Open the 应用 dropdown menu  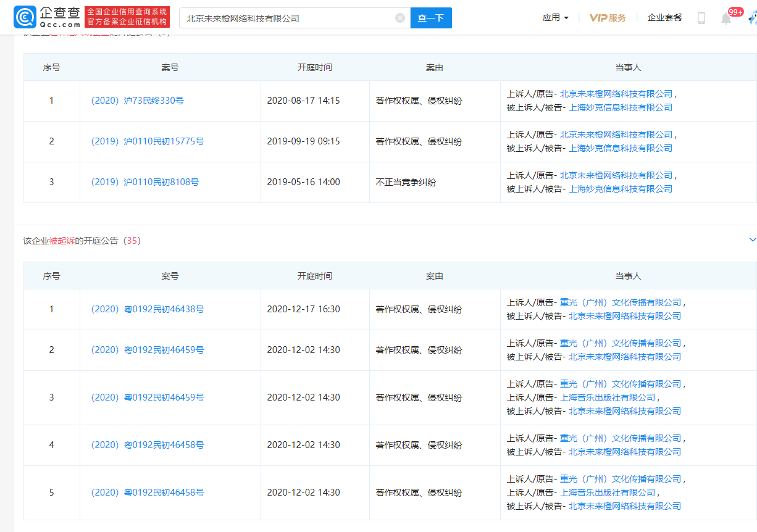(556, 18)
